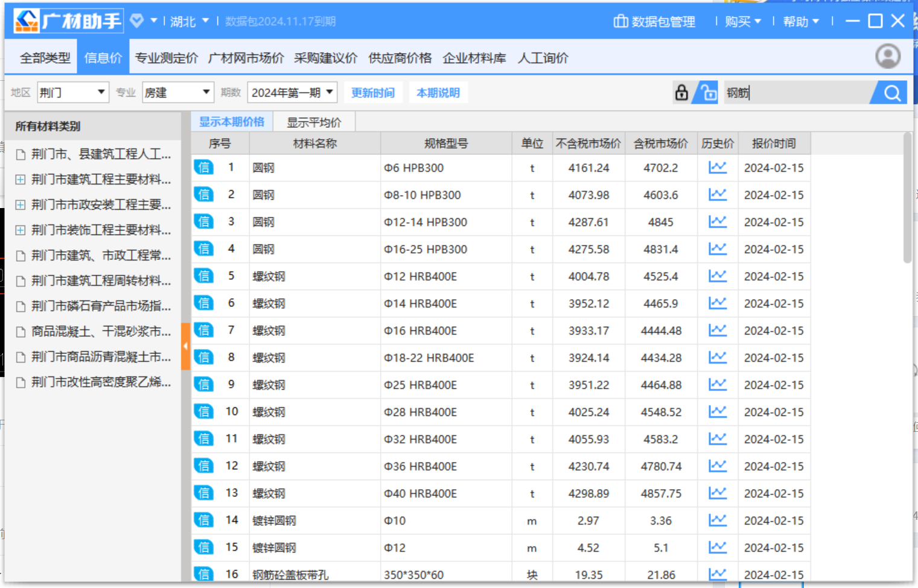Select 显示本期价格 view
Image resolution: width=918 pixels, height=588 pixels.
pos(232,122)
